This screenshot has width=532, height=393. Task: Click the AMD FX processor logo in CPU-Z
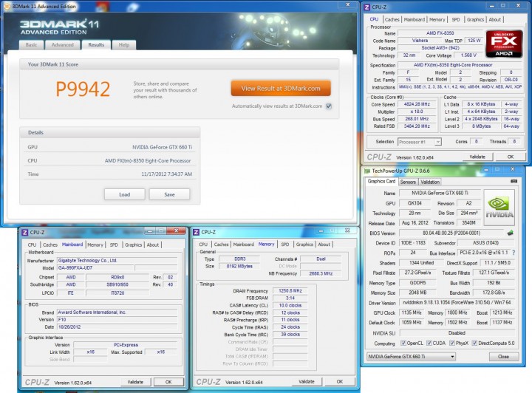coord(504,44)
